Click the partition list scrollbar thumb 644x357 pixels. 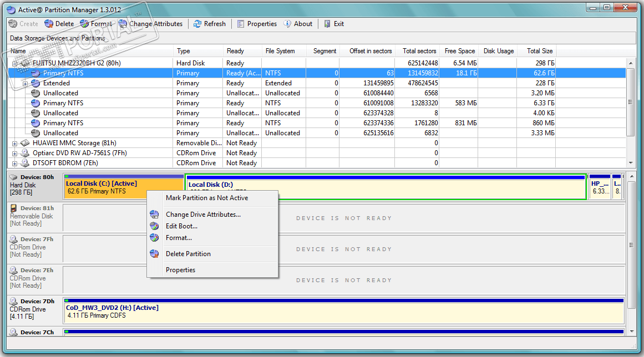(631, 102)
